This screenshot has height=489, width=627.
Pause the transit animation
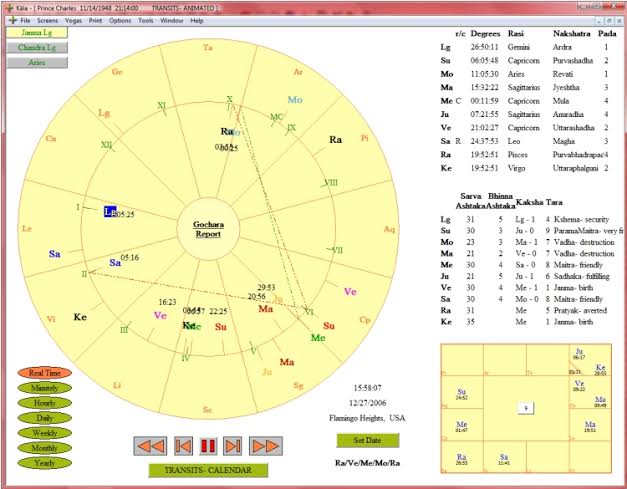pyautogui.click(x=208, y=446)
